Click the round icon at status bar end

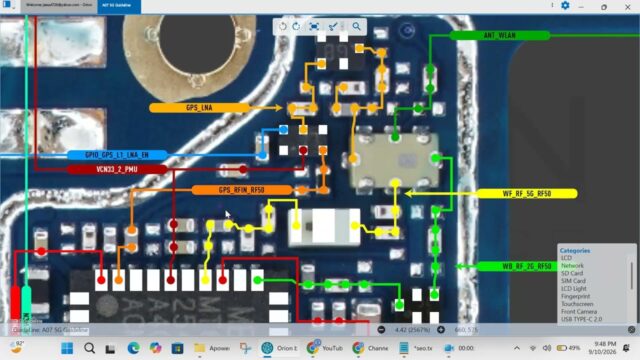(631, 329)
